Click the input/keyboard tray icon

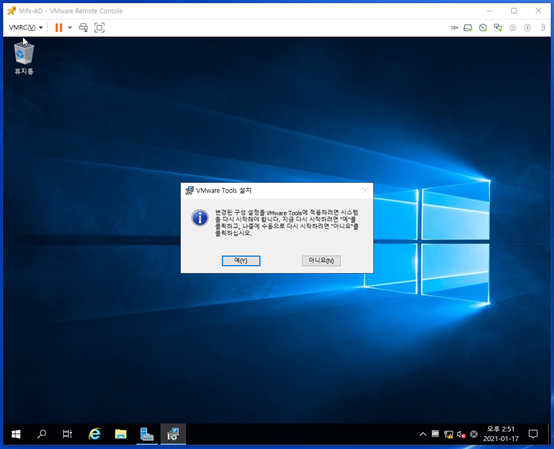(x=435, y=434)
